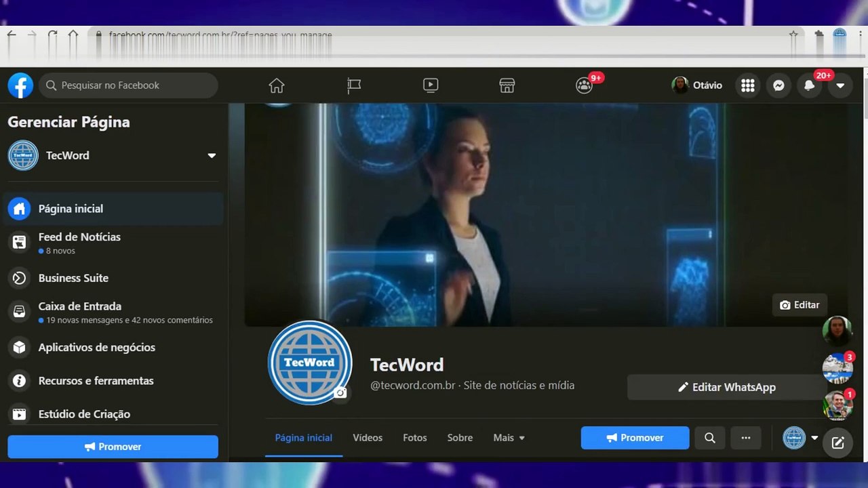Viewport: 868px width, 488px height.
Task: Open Aplicativos de negócios in the sidebar
Action: (x=113, y=347)
